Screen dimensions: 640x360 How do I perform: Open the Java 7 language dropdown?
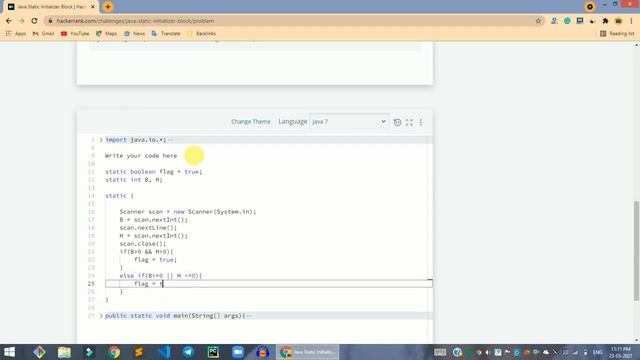coord(349,122)
